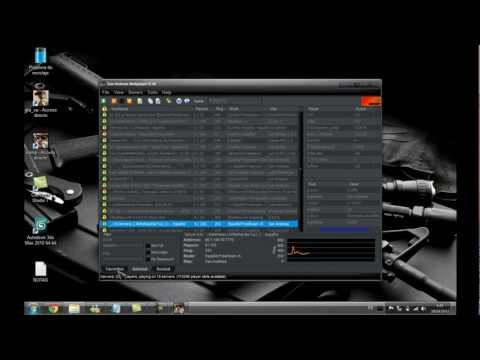Click the ping history graph

tap(331, 250)
